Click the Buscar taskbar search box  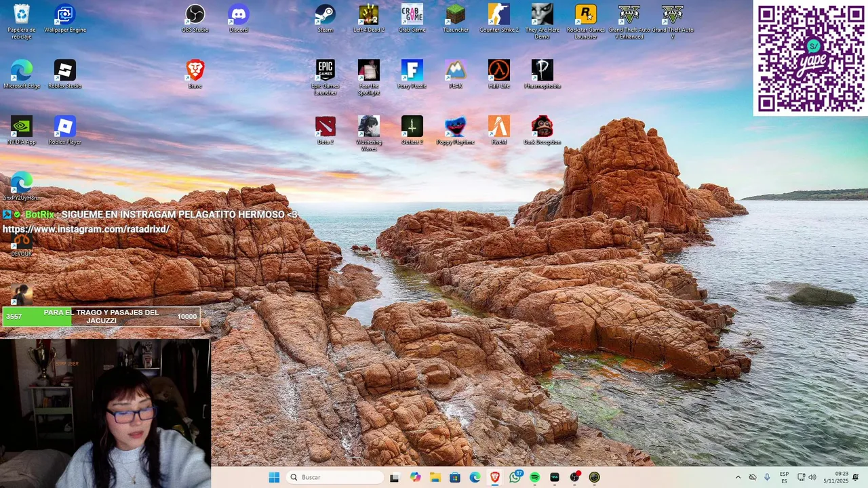tap(336, 477)
